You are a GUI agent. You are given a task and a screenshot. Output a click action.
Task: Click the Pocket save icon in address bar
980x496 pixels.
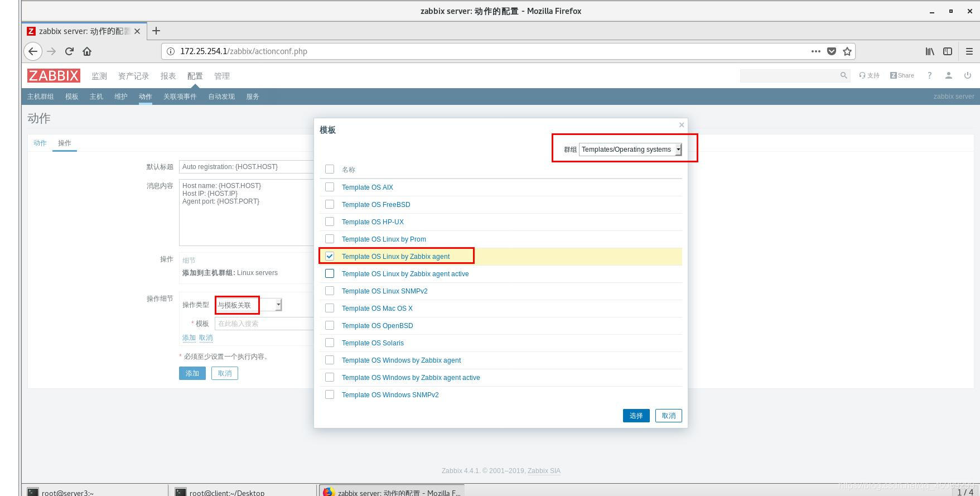tap(831, 51)
